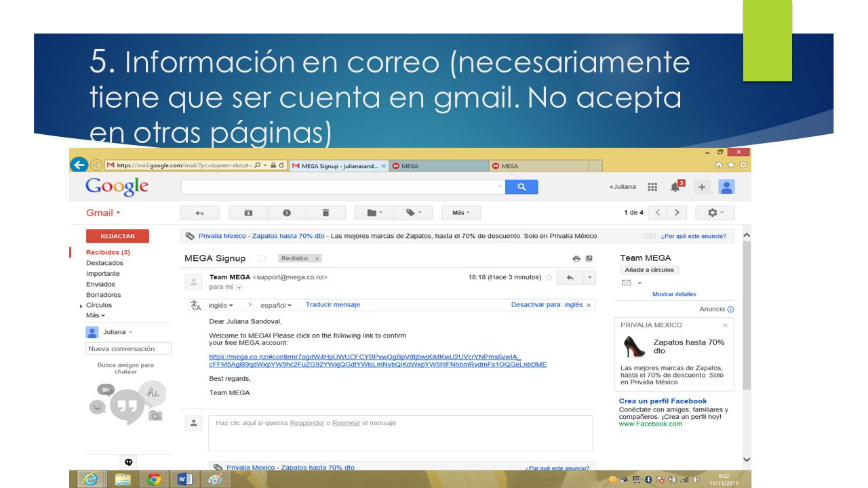Image resolution: width=868 pixels, height=488 pixels.
Task: Archive the MEGA Signup conversation
Action: [248, 213]
